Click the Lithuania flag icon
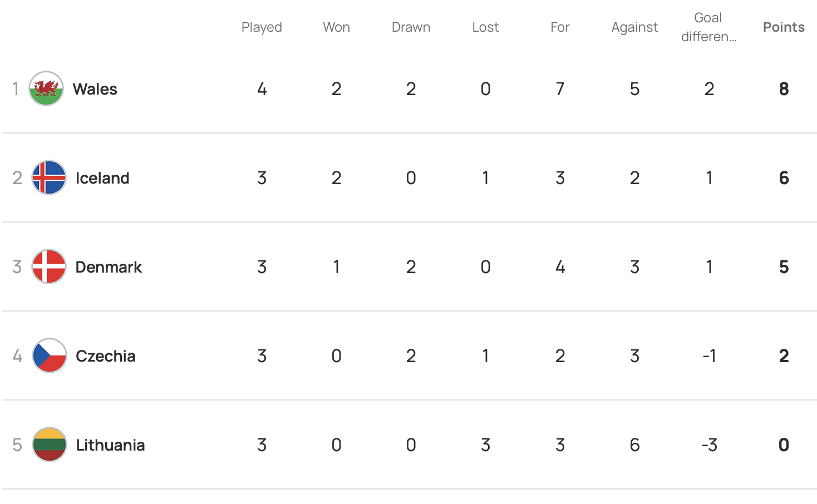Image resolution: width=817 pixels, height=504 pixels. (49, 445)
